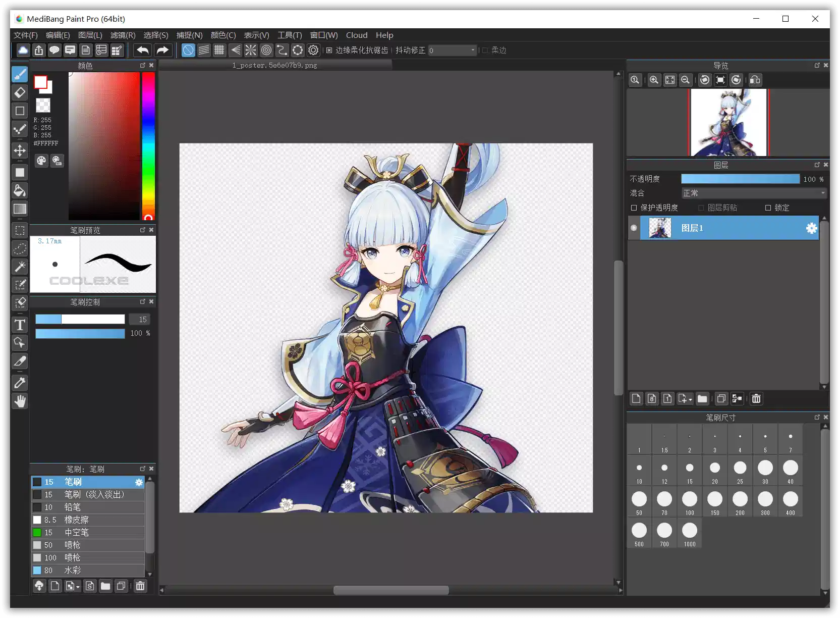Screen dimensions: 840x618
Task: Select the Text tool
Action: [20, 325]
